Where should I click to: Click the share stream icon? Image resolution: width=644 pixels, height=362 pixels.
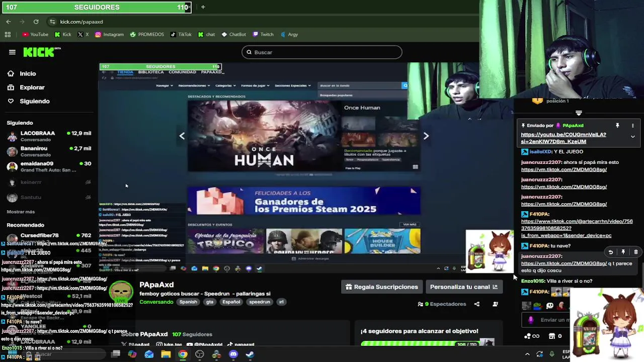[476, 304]
